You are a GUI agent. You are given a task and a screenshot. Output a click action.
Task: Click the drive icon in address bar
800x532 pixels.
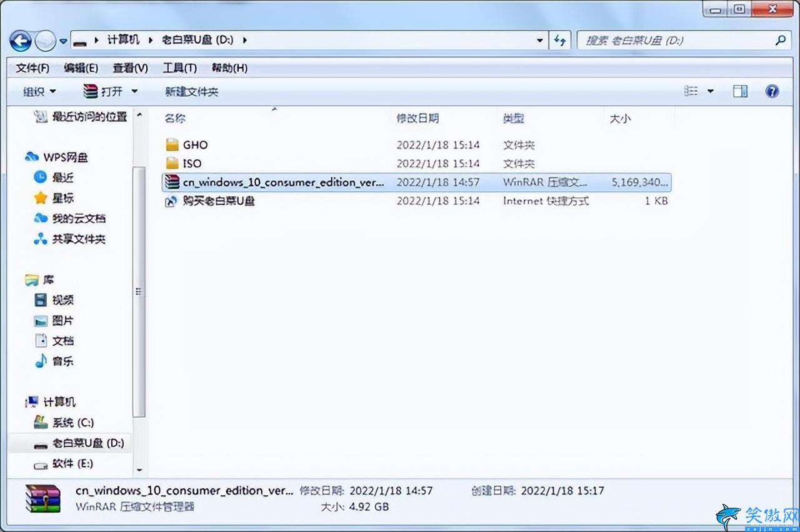point(79,41)
